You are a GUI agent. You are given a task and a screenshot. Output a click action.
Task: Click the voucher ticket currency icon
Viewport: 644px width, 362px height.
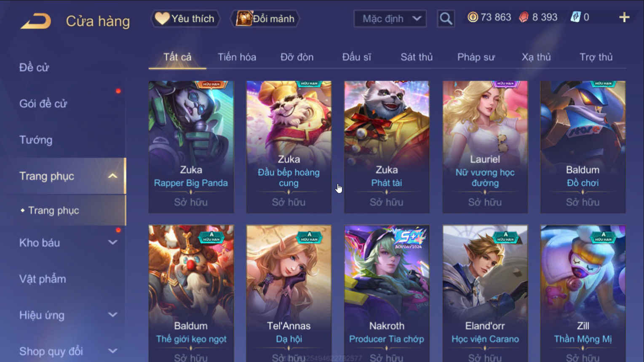[575, 17]
